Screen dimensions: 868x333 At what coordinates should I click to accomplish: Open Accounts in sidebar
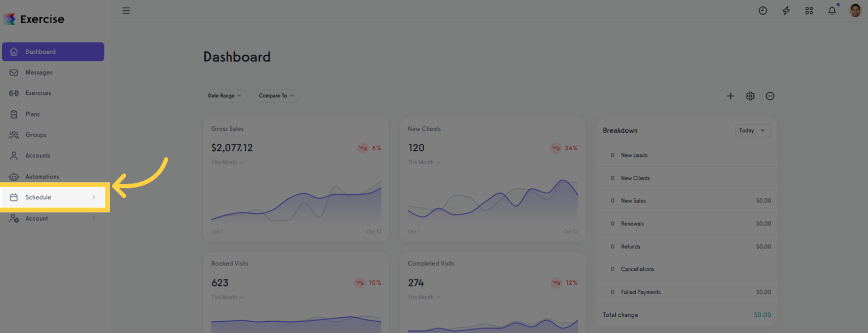click(53, 156)
